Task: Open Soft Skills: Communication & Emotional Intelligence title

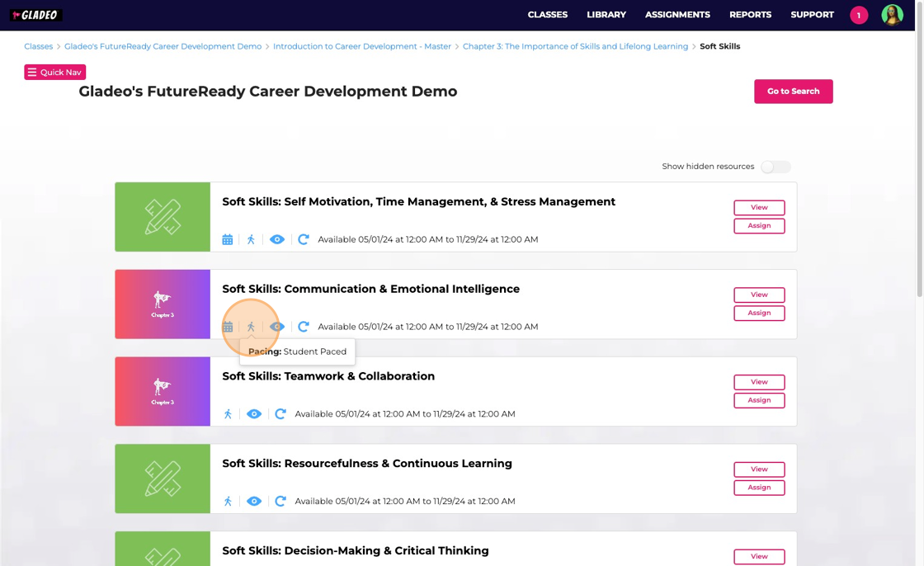Action: tap(370, 289)
